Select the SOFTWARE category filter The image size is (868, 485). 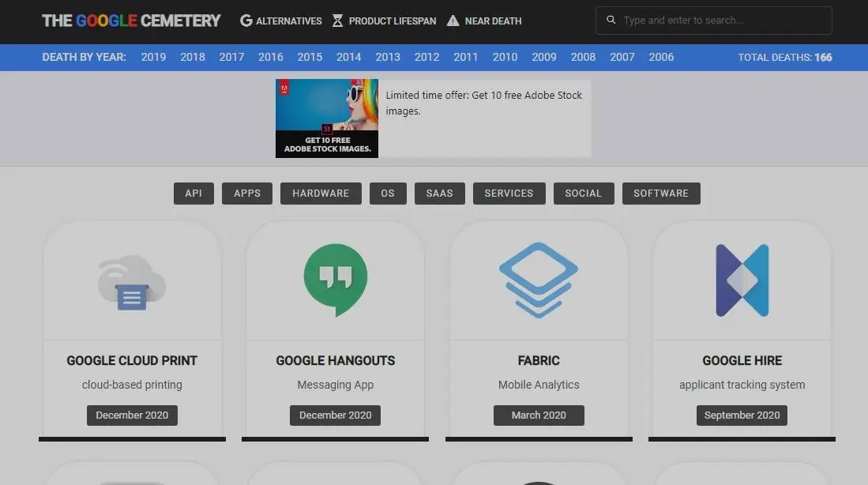click(661, 194)
